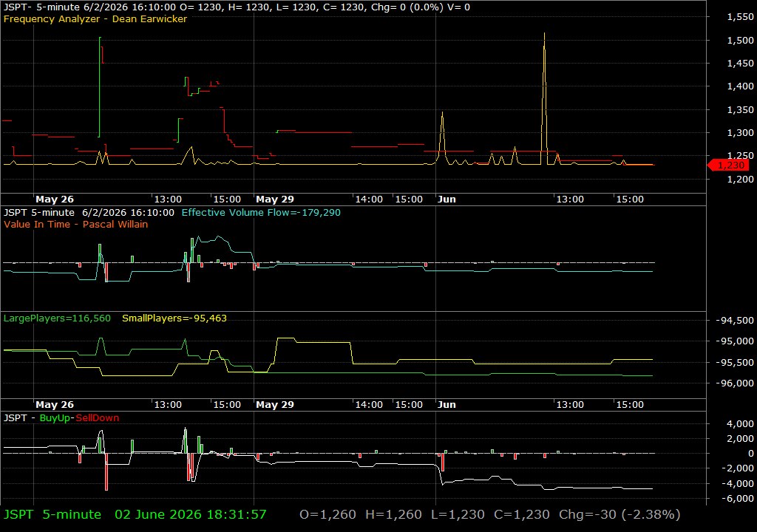Click '14:00' on the price chart time axis
This screenshot has height=532, width=757.
369,199
